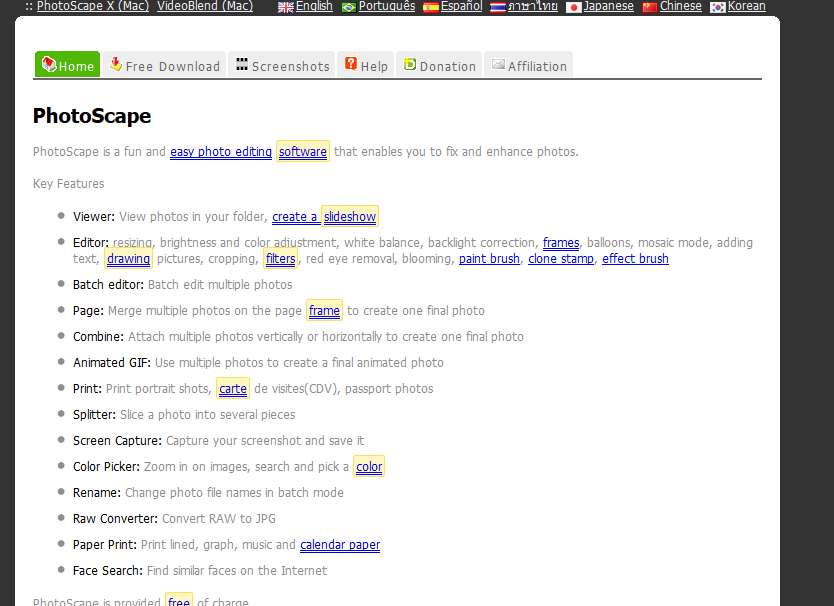The width and height of the screenshot is (834, 606).
Task: Click the 'color' link in Color Picker
Action: (x=369, y=467)
